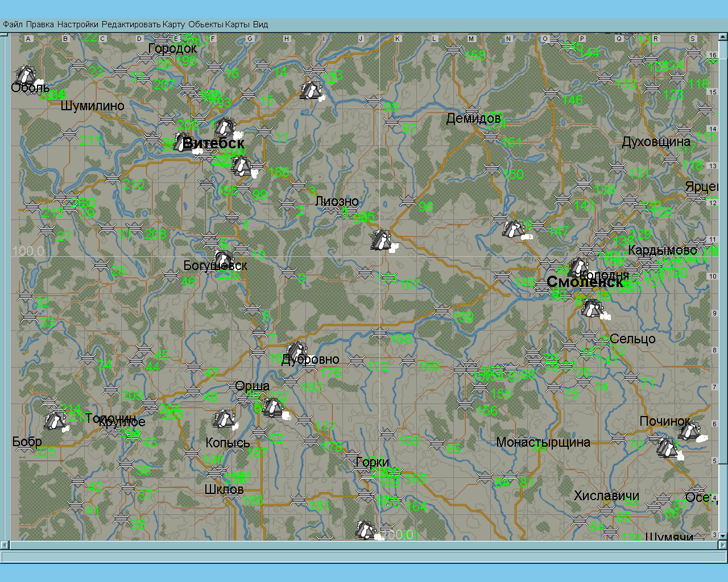This screenshot has width=728, height=582.
Task: Select the unit marker at Дубровно
Action: pyautogui.click(x=296, y=352)
